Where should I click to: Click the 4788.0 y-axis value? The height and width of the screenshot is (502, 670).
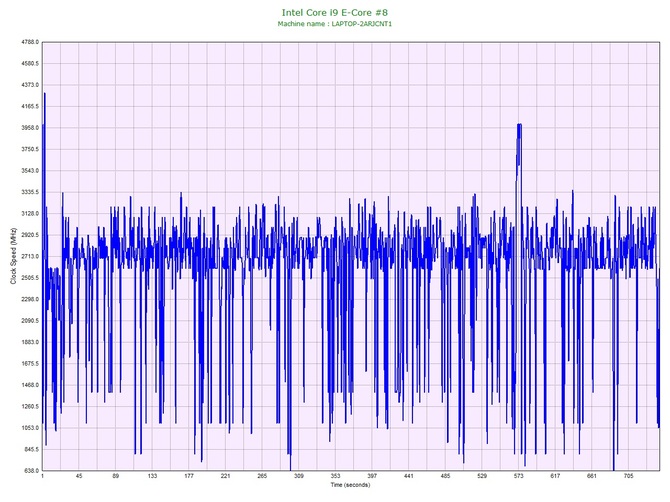[30, 42]
